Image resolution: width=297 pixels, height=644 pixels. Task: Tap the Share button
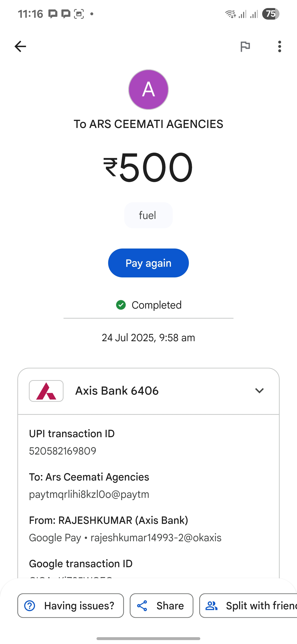tap(162, 605)
